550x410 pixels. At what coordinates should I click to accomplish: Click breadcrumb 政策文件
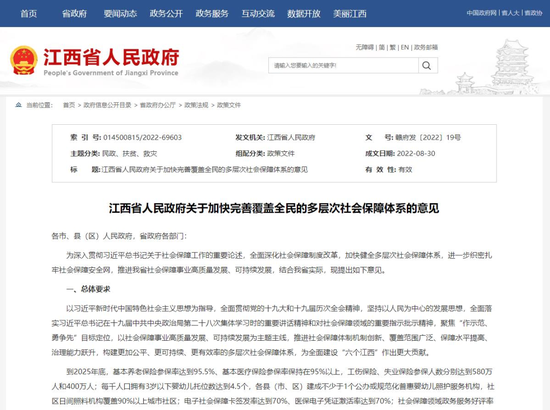[x=229, y=105]
